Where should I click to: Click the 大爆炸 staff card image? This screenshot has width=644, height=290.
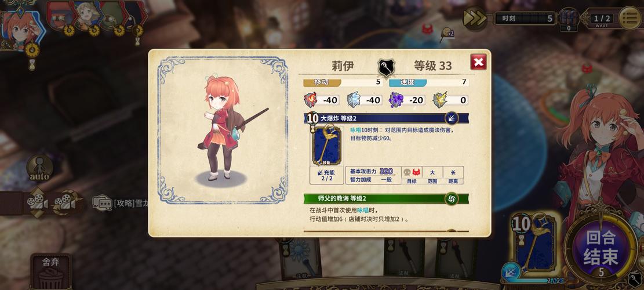coord(327,146)
